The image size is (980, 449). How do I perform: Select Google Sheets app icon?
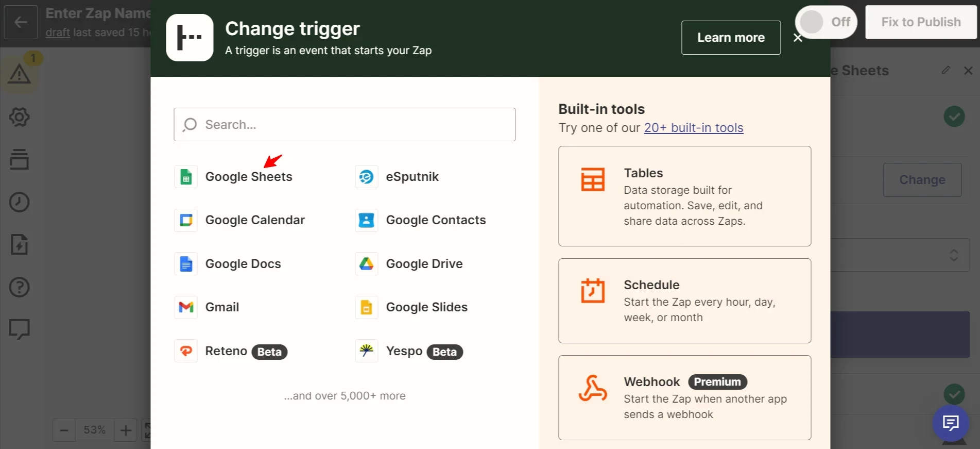(186, 177)
